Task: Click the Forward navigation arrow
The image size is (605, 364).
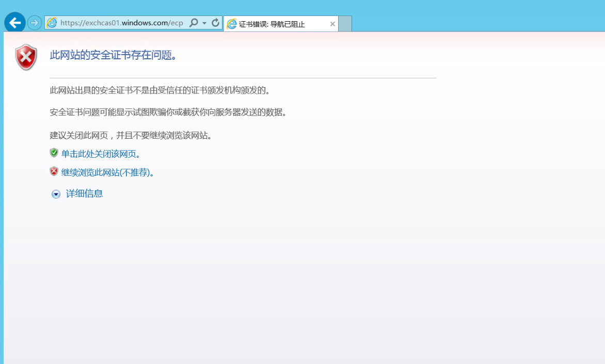Action: click(x=35, y=23)
